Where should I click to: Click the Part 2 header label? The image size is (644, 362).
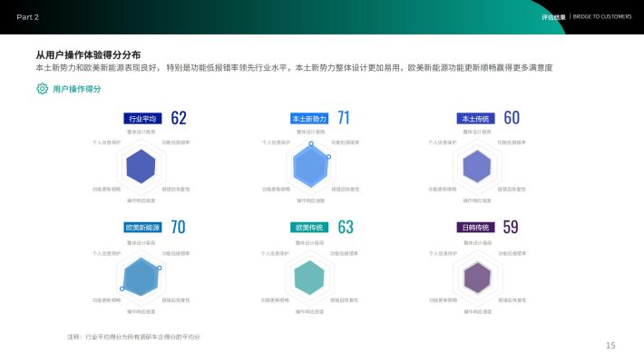click(x=27, y=17)
